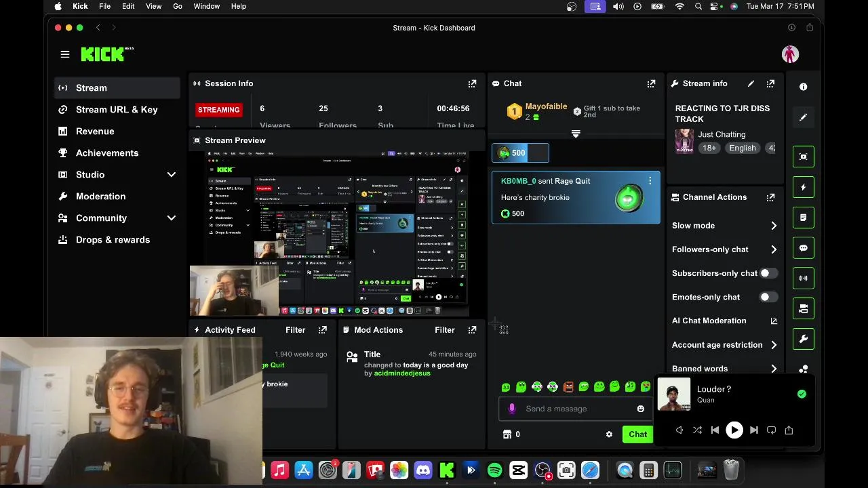
Task: Click the pencil icon in right sidebar
Action: (803, 117)
